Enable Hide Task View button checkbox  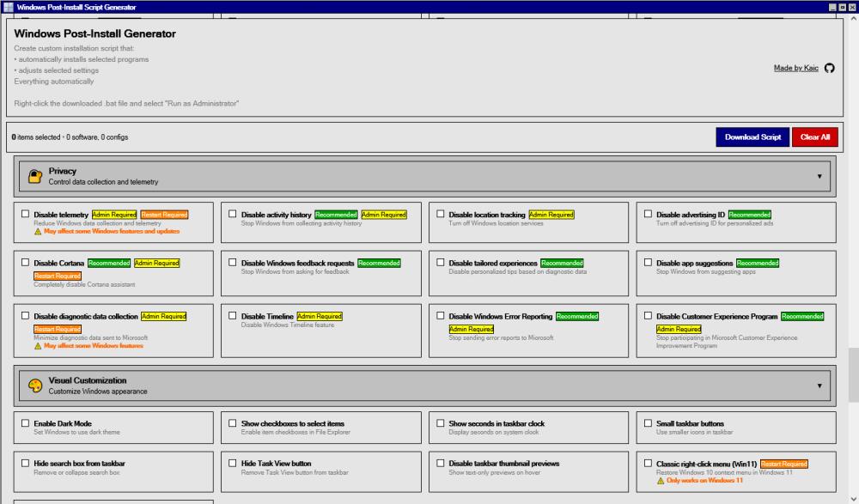pyautogui.click(x=232, y=463)
